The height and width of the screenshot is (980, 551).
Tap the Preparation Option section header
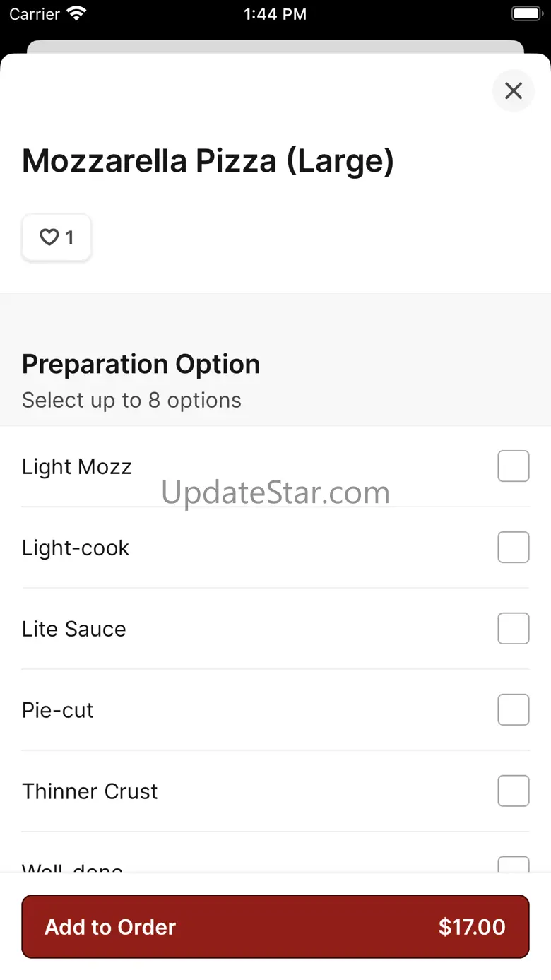pos(141,365)
